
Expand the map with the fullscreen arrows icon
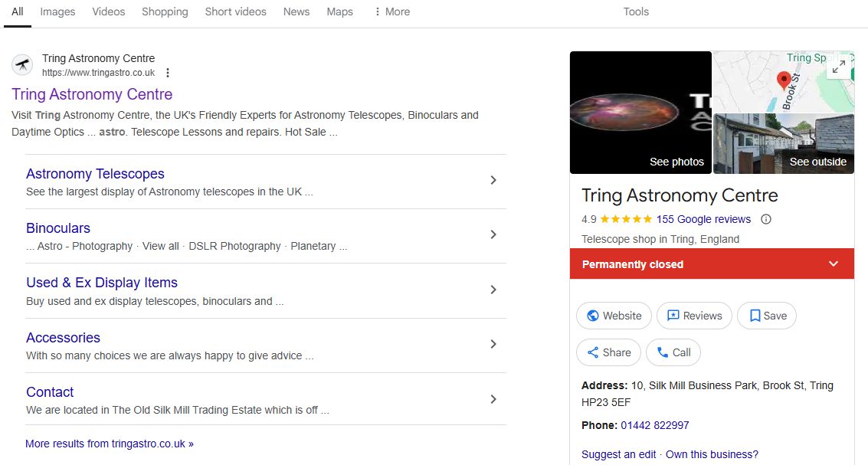pos(839,67)
